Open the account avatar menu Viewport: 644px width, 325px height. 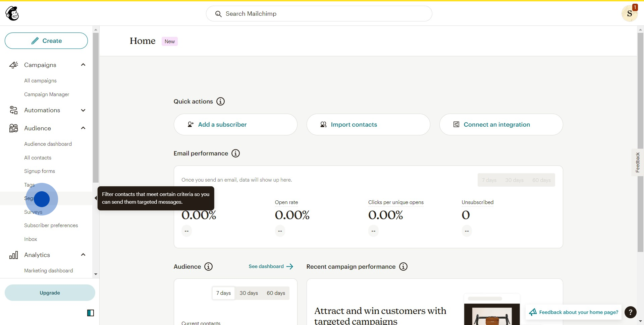point(629,14)
